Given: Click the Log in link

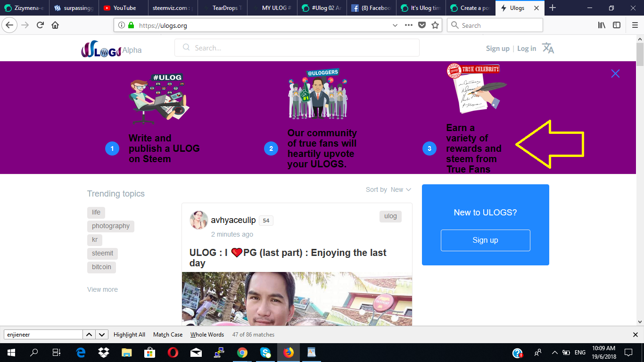Looking at the screenshot, I should point(527,49).
